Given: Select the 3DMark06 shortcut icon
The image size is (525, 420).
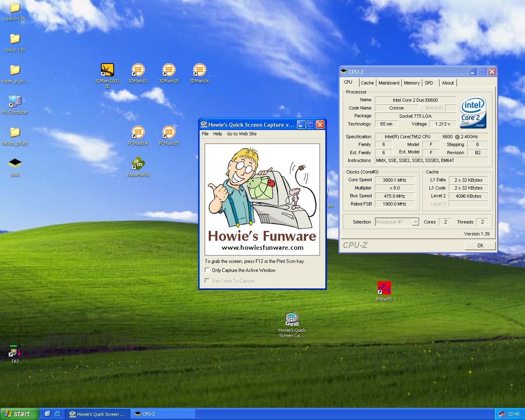Looking at the screenshot, I should pyautogui.click(x=199, y=70).
